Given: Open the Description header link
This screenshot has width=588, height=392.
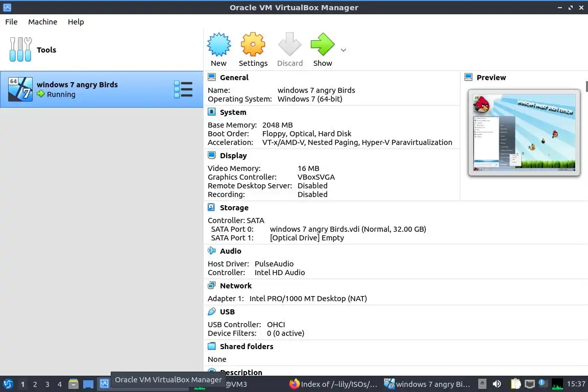Looking at the screenshot, I should (x=241, y=372).
